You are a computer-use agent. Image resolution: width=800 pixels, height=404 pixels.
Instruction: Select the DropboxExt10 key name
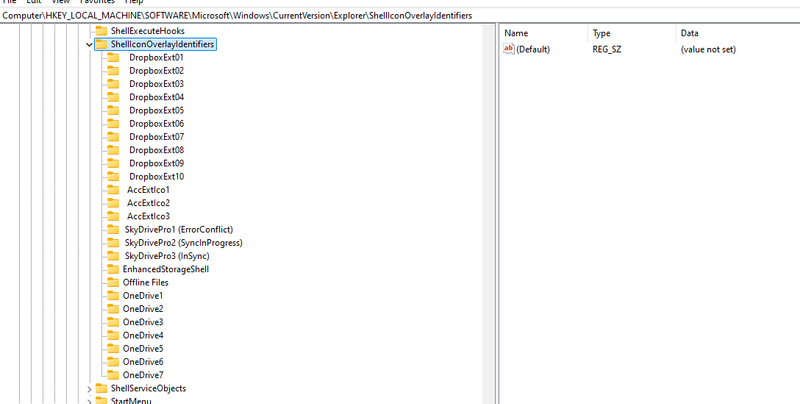[x=156, y=176]
